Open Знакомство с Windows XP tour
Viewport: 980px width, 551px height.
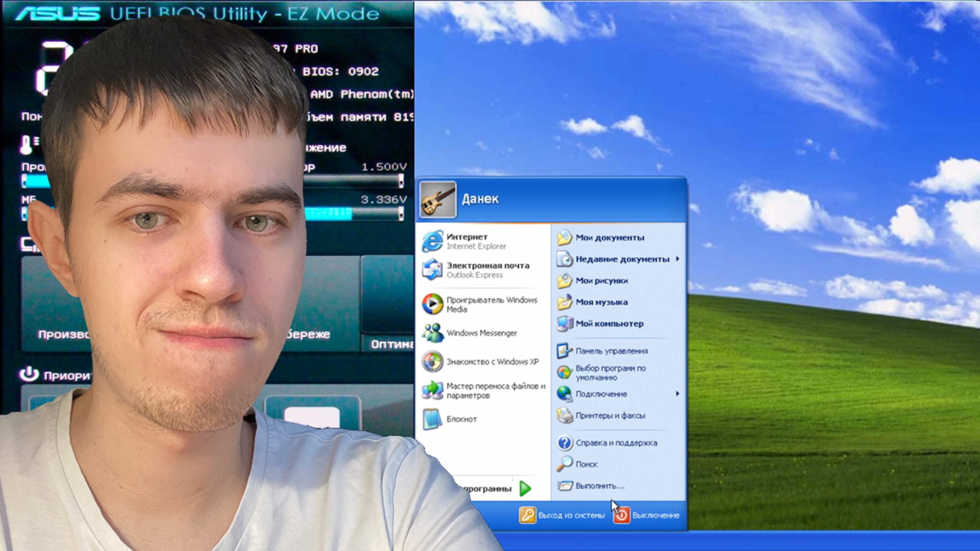492,362
